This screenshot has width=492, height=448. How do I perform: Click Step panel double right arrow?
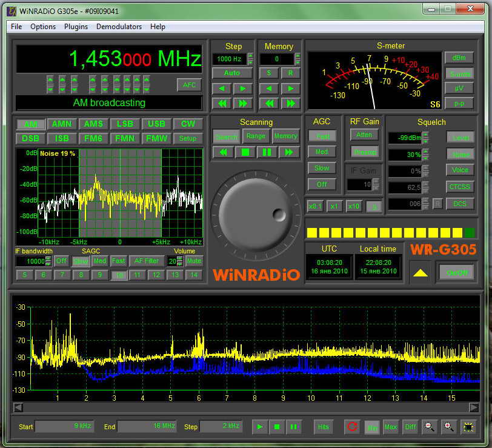coord(242,103)
